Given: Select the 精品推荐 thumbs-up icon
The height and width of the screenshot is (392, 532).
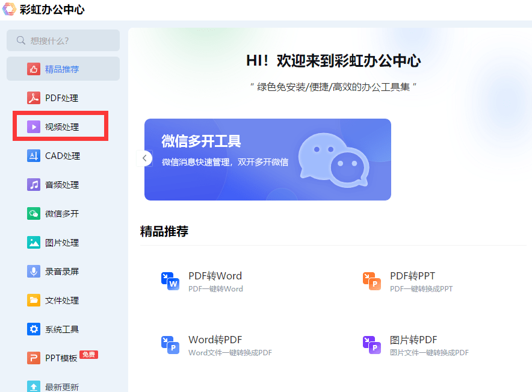Looking at the screenshot, I should 34,69.
